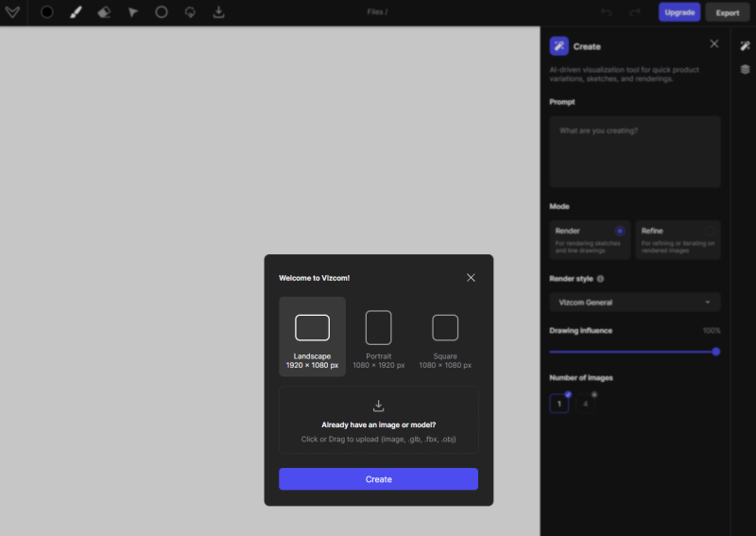Close the Create panel
The height and width of the screenshot is (536, 756).
[714, 43]
